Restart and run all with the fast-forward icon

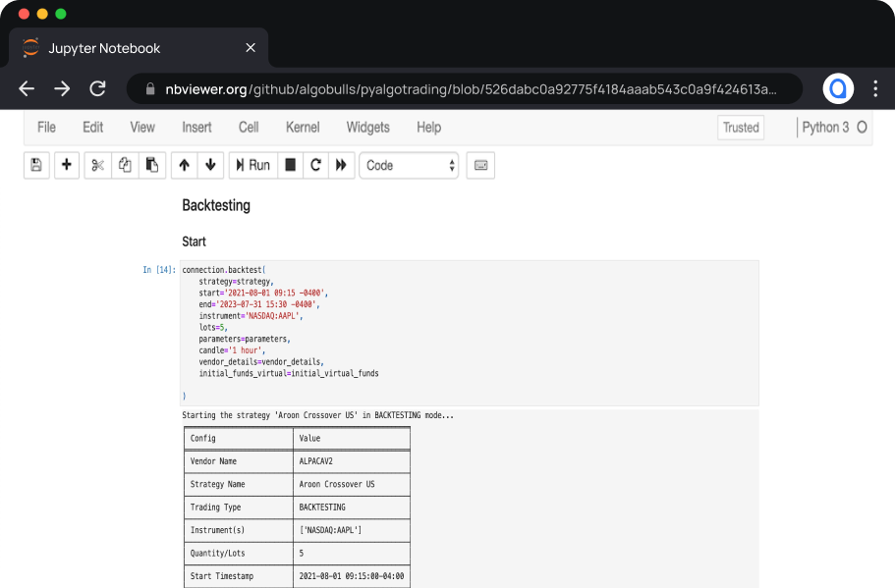coord(341,165)
